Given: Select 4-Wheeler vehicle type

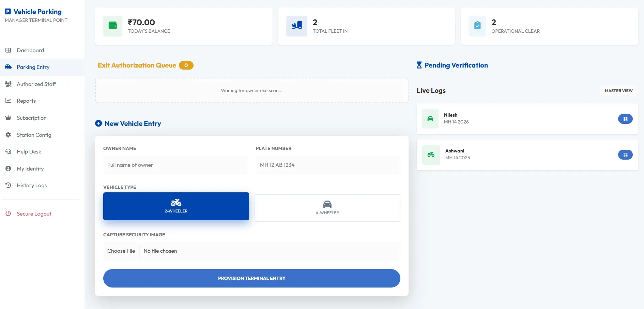Looking at the screenshot, I should (327, 208).
